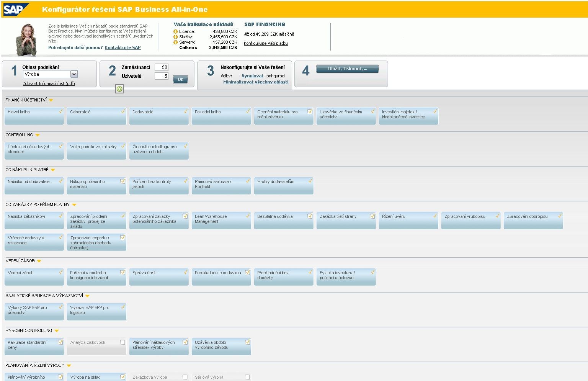The height and width of the screenshot is (381, 588).
Task: Click the Výkazy SAP ERP pro logistiku checkmark
Action: tap(123, 307)
